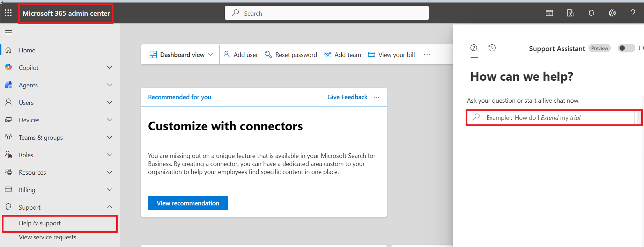Click the support question input field
This screenshot has width=644, height=247.
click(551, 117)
